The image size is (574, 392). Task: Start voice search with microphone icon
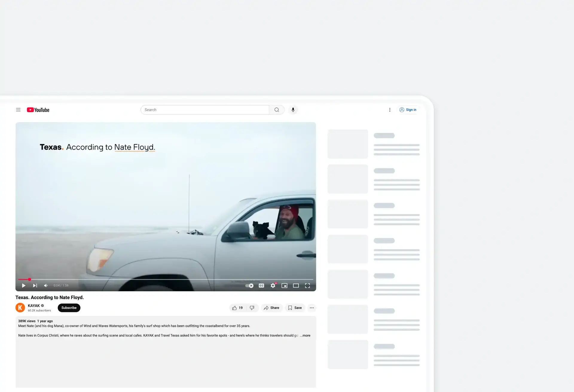tap(293, 110)
